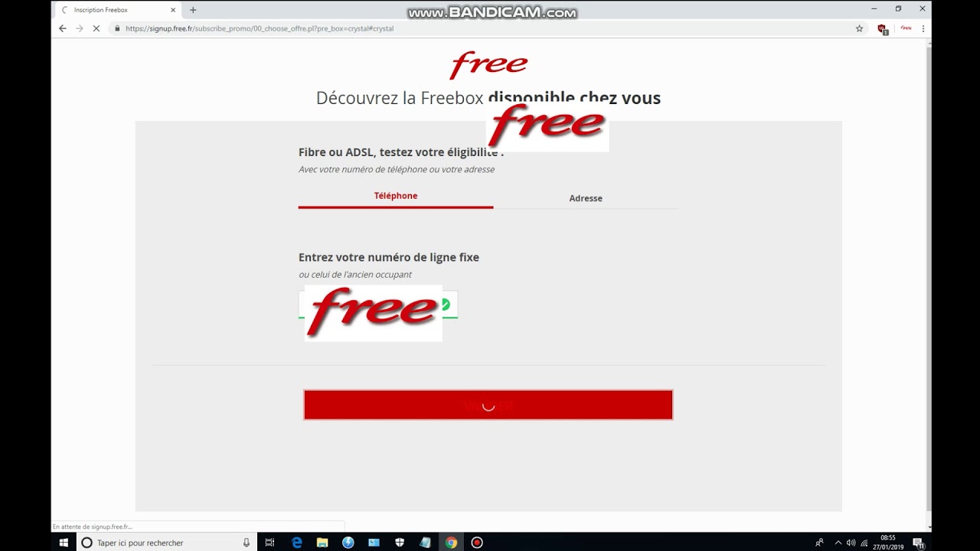
Task: Switch to the Adresse tab
Action: (x=586, y=198)
